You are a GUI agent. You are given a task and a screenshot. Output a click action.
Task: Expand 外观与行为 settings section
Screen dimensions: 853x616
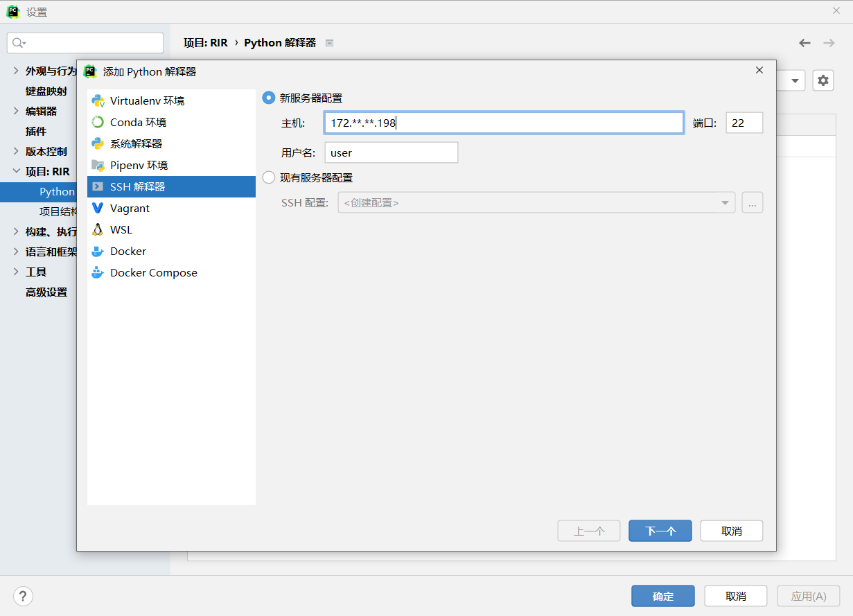tap(16, 71)
